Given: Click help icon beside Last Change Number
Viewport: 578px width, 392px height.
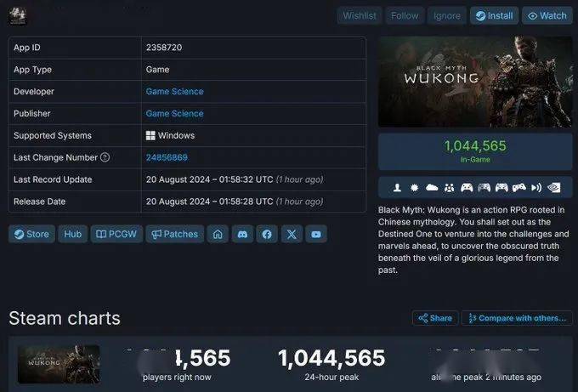Looking at the screenshot, I should [105, 157].
